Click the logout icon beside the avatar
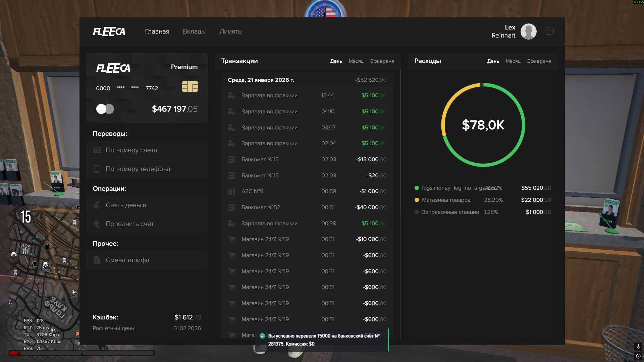This screenshot has height=362, width=644. 550,31
